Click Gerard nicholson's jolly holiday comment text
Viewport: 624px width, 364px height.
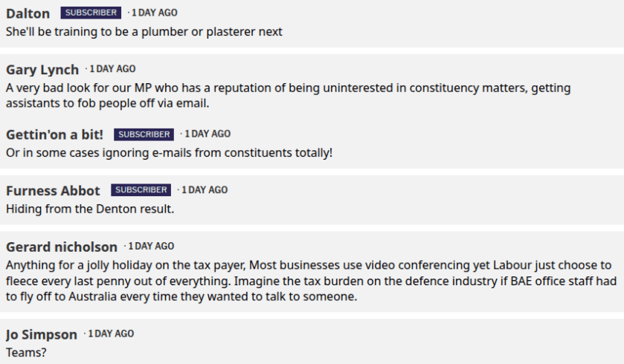[x=308, y=280]
